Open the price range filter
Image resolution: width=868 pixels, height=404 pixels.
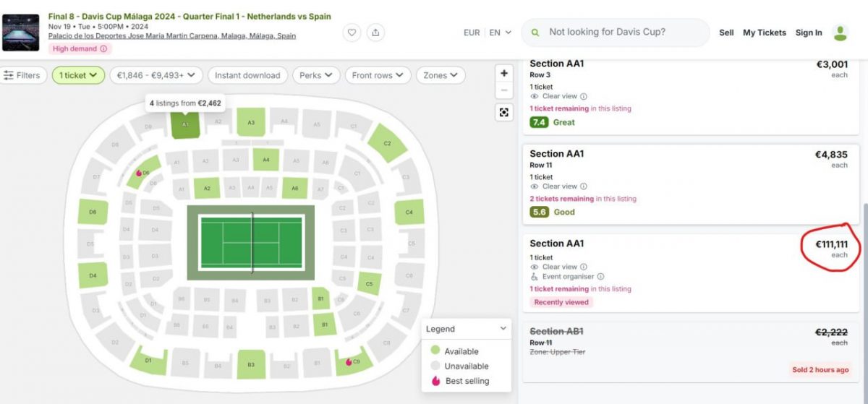click(156, 75)
